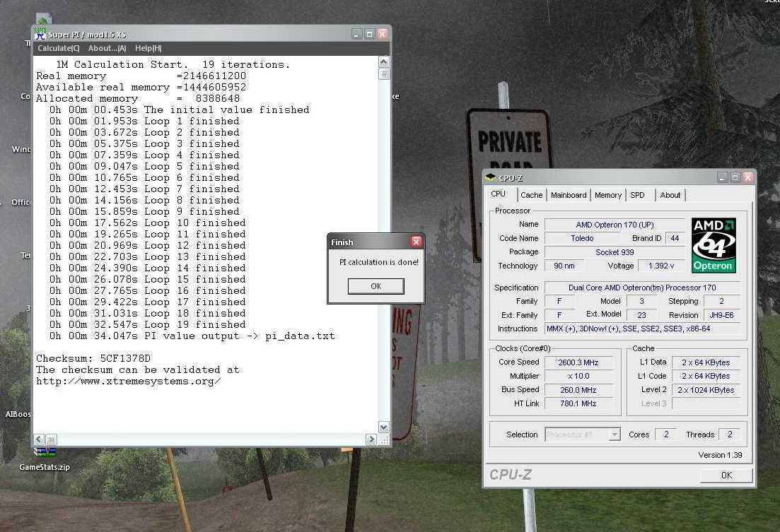The width and height of the screenshot is (780, 532).
Task: Click the OK button in CPU-Z
Action: pos(726,475)
